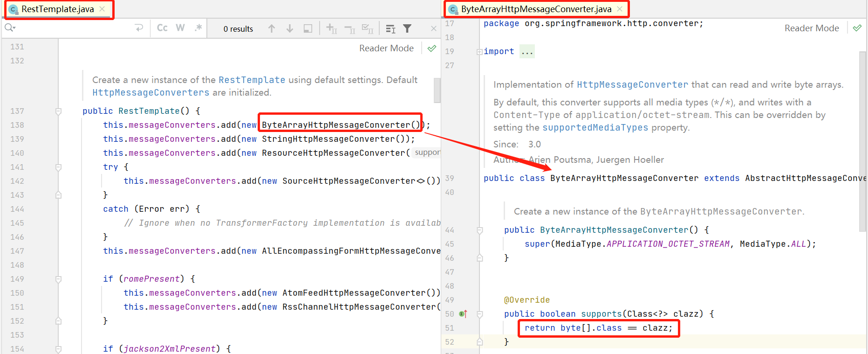Image resolution: width=868 pixels, height=354 pixels.
Task: Close the find bar with X
Action: pos(434,29)
